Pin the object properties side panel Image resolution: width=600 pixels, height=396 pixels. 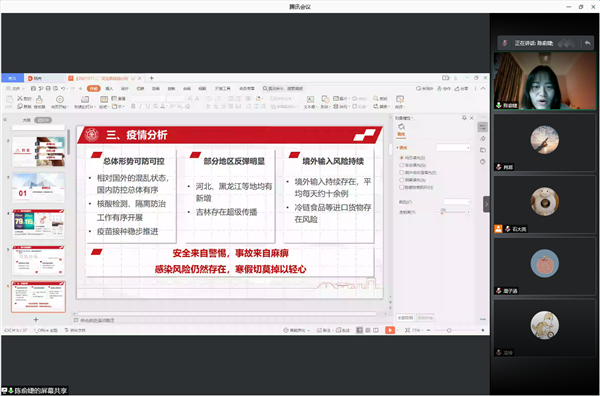464,118
